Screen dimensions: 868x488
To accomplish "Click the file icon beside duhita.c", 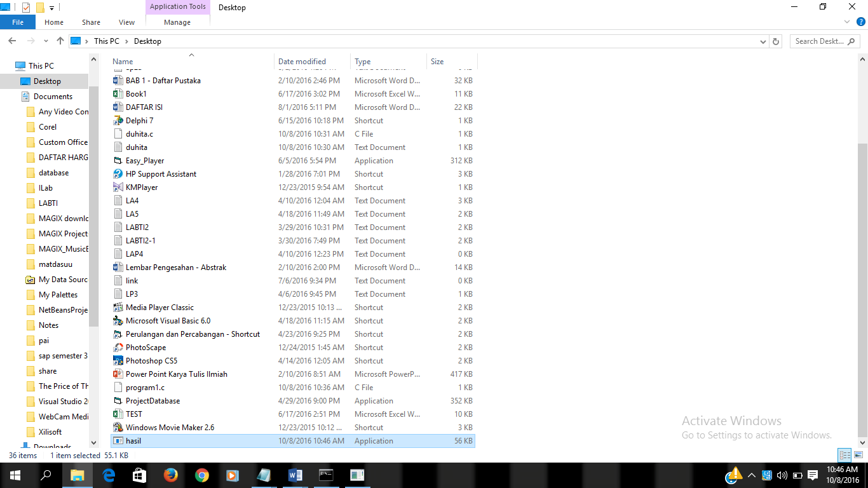I will click(118, 134).
